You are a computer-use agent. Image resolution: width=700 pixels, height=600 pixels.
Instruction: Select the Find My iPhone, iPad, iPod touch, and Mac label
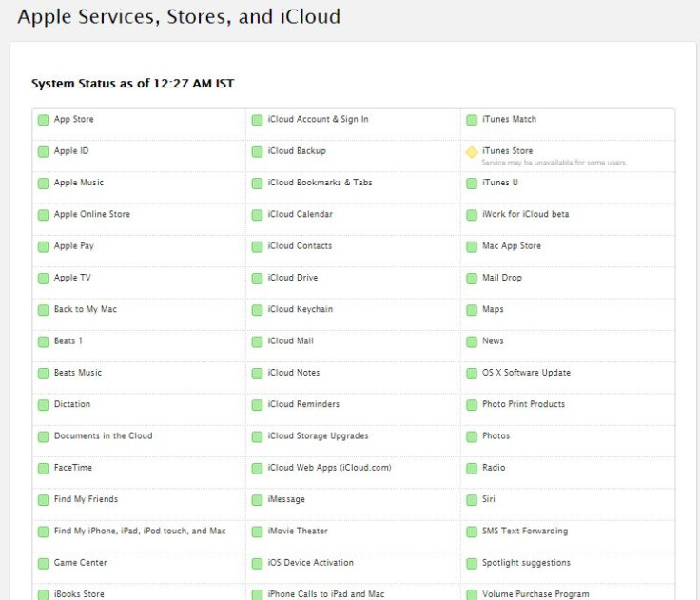(140, 532)
